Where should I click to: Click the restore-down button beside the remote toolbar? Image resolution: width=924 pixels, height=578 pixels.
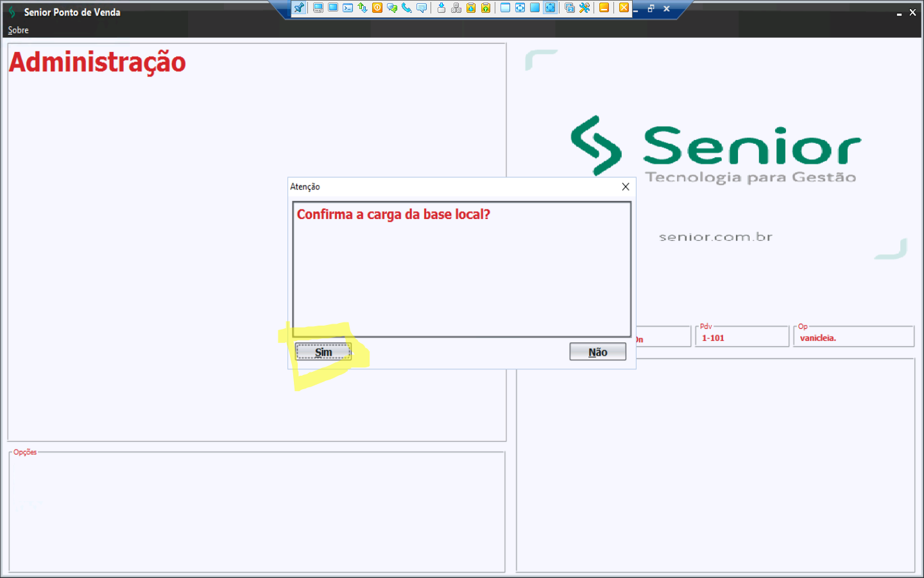651,8
